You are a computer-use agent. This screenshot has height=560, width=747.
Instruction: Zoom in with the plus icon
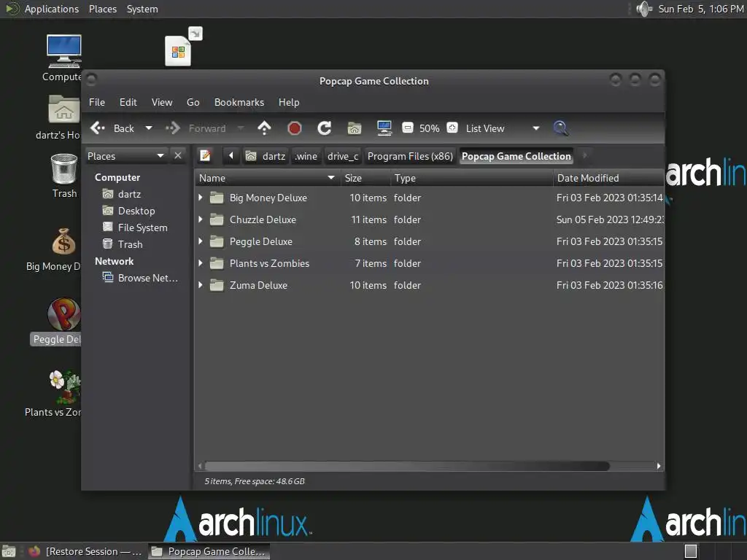[x=452, y=128]
